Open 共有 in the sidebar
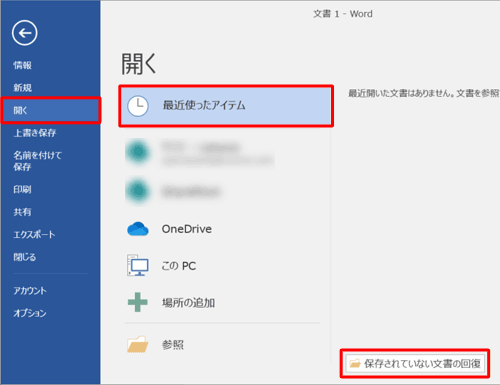Viewport: 500px width, 385px height. [x=22, y=212]
